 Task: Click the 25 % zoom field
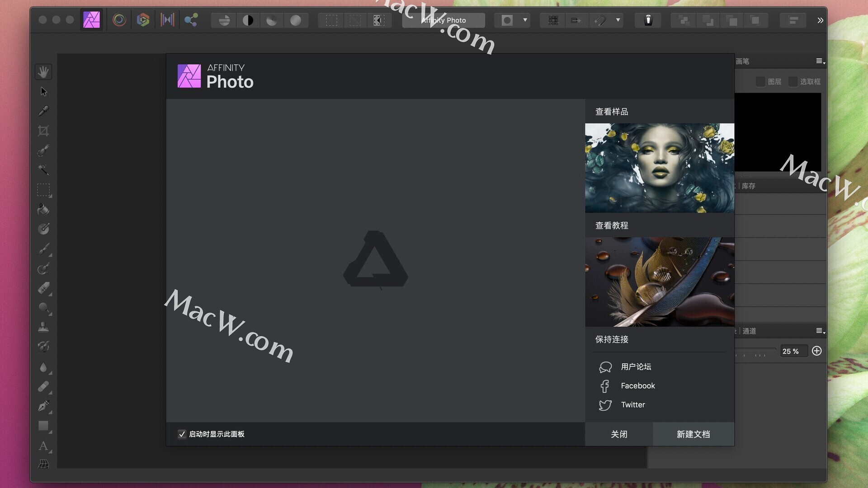[794, 352]
